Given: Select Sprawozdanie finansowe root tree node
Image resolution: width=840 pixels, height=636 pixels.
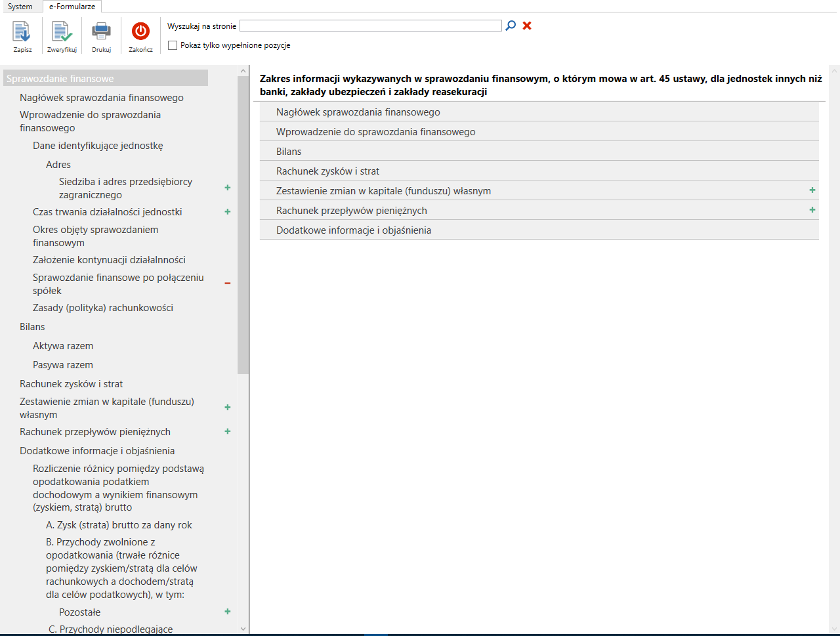Looking at the screenshot, I should pos(106,78).
